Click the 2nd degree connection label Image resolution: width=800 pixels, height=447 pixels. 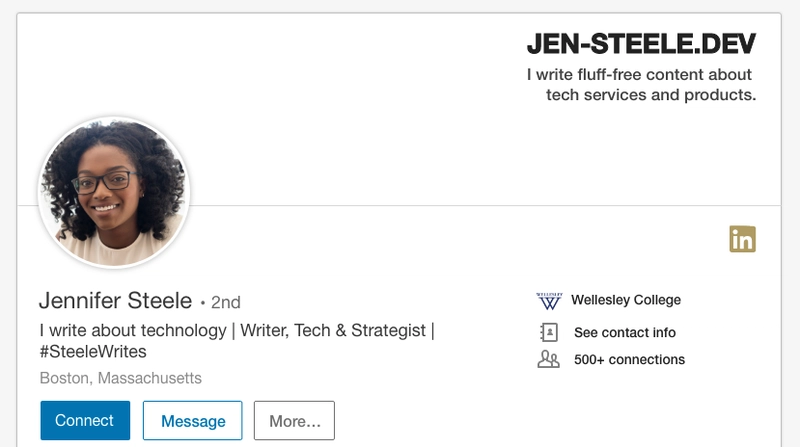[x=226, y=303]
